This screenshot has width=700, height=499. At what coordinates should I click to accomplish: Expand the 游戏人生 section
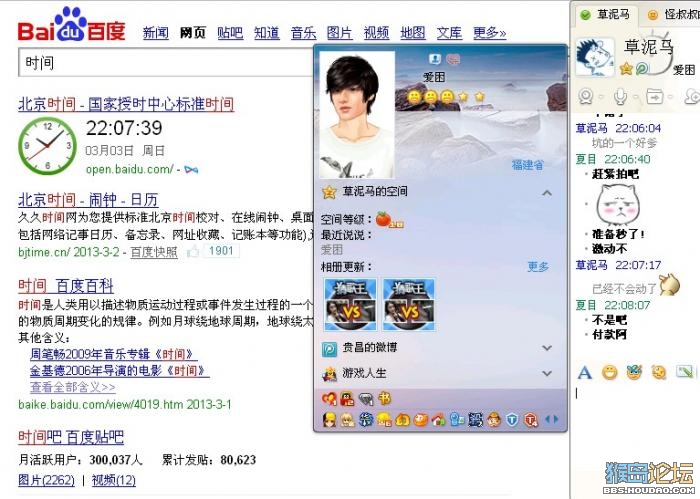(x=547, y=373)
